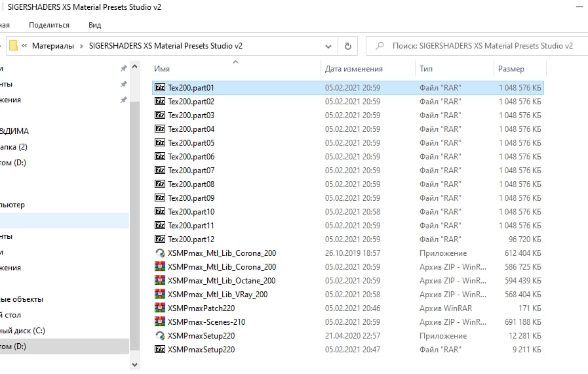Select the WinRAR icon of XSMPmax_Mtl_Lib_Octane_200
This screenshot has height=374, width=588.
pyautogui.click(x=160, y=281)
